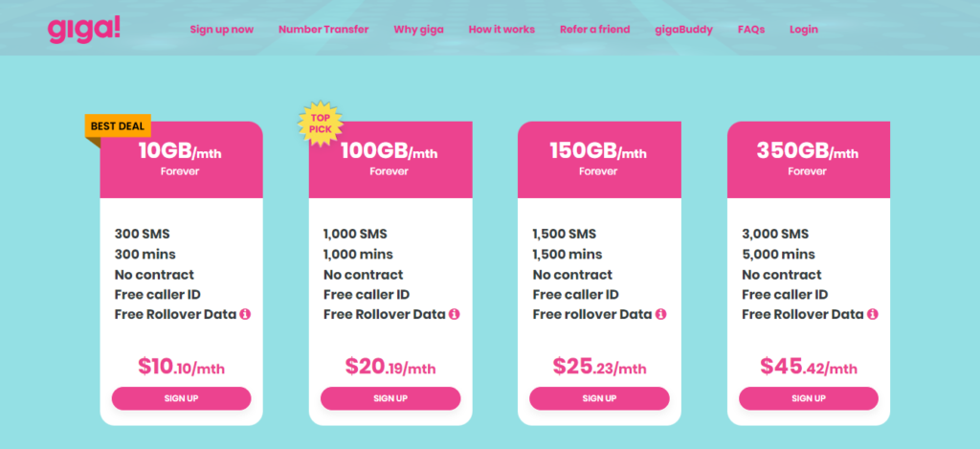Viewport: 980px width, 449px height.
Task: Open the Sign up now menu link
Action: pos(222,30)
